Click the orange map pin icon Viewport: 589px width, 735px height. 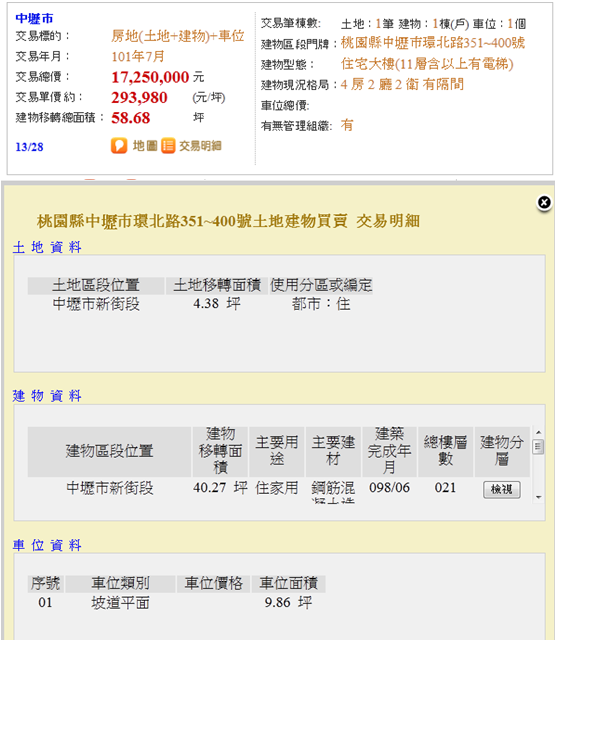click(119, 146)
